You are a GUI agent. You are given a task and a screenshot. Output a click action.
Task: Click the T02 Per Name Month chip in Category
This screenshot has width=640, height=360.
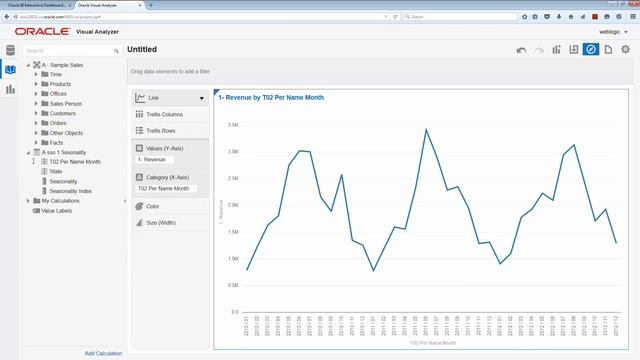(x=166, y=189)
